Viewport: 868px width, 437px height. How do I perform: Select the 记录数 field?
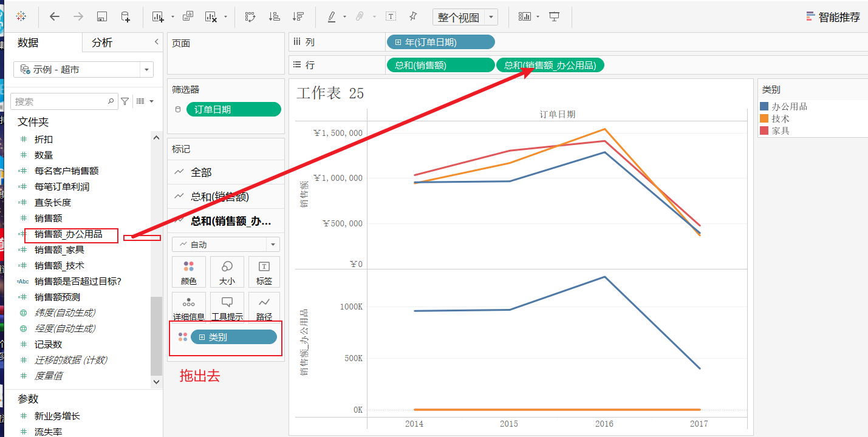(x=48, y=344)
